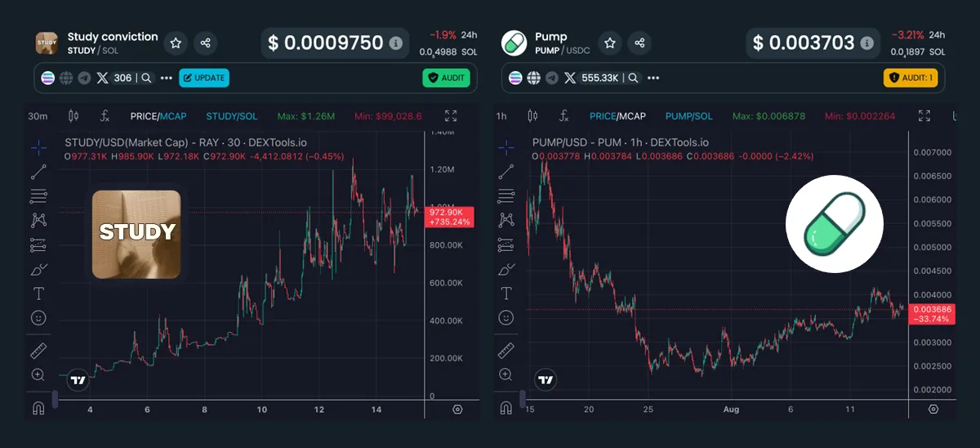Viewport: 980px width, 448px height.
Task: Switch the PUMP chart to PRICE
Action: pyautogui.click(x=603, y=116)
